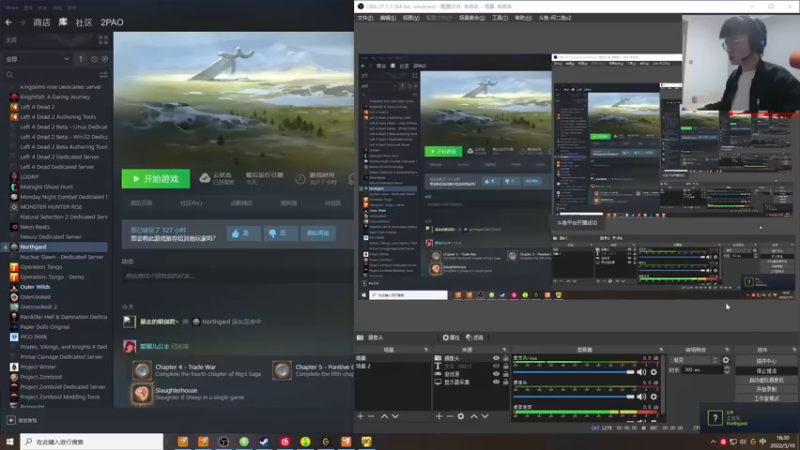The image size is (800, 450).
Task: Select Left 4 Dead 2 in the library list
Action: (37, 107)
